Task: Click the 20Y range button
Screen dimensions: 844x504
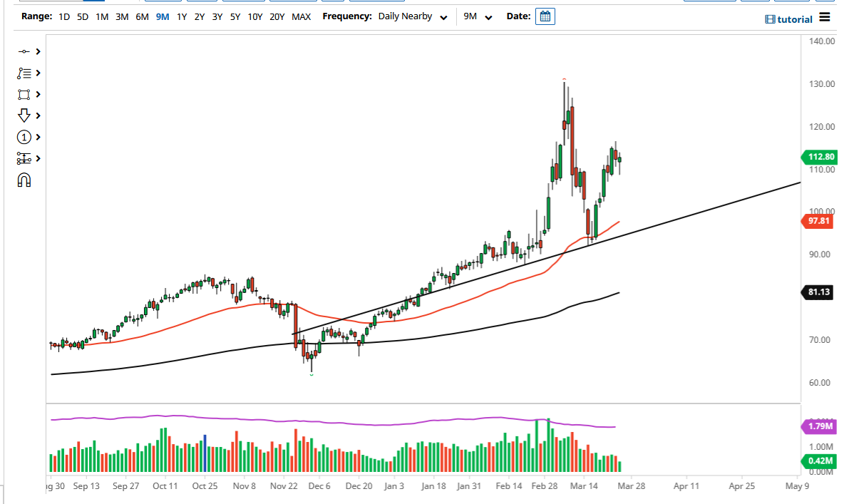Action: point(278,16)
